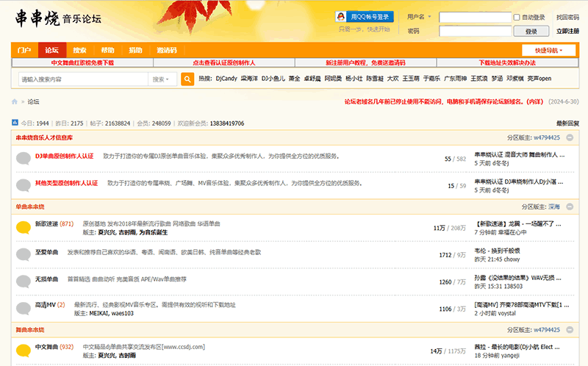Viewport: 588px width, 366px height.
Task: Open moderator MEIKAI profile link
Action: (x=98, y=314)
